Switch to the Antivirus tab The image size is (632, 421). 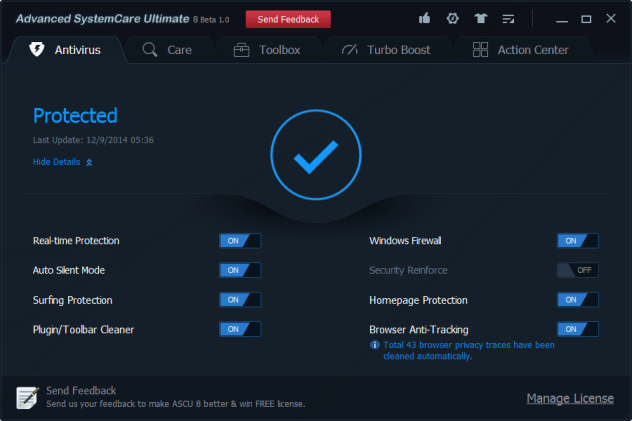[x=65, y=50]
